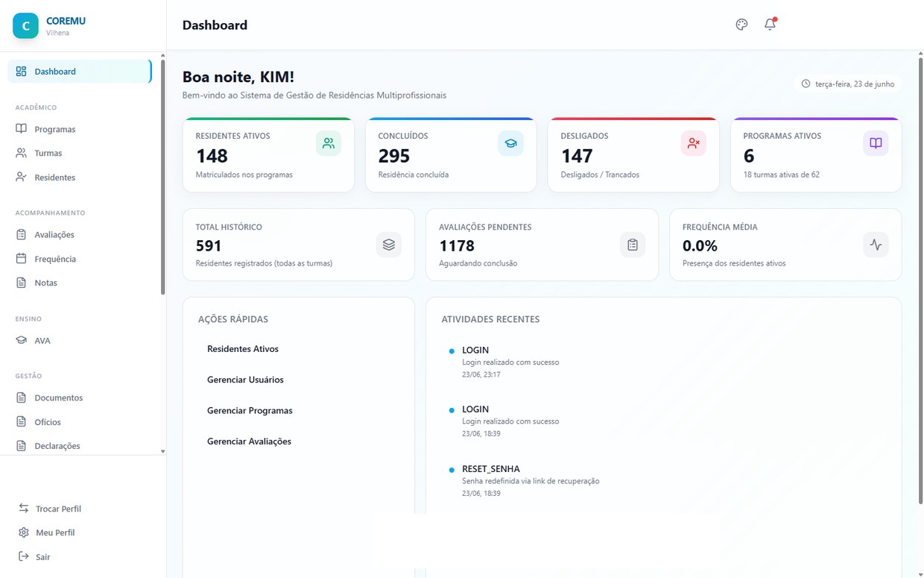Click 'Senha redefinida via link de recuperação' text
The height and width of the screenshot is (578, 924).
click(x=531, y=481)
